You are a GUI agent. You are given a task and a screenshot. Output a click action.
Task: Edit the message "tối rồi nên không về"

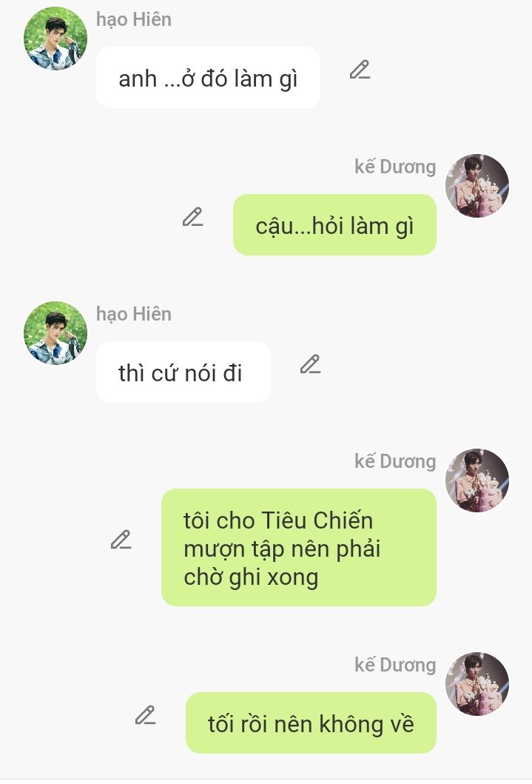145,715
